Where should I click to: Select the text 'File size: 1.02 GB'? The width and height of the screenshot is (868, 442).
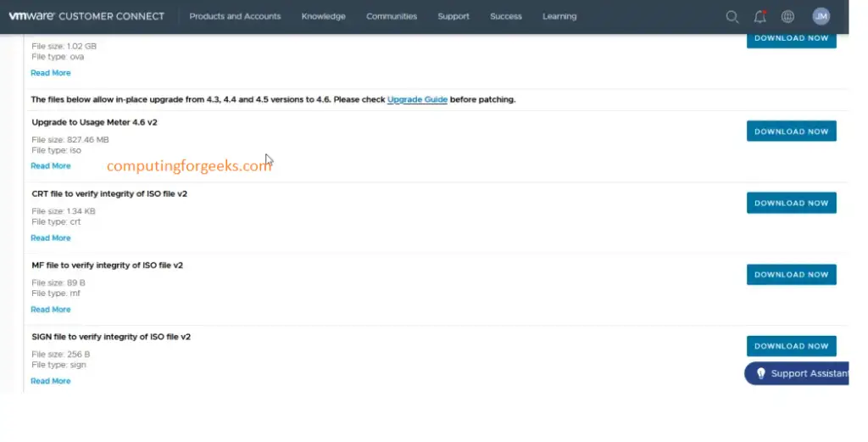64,46
